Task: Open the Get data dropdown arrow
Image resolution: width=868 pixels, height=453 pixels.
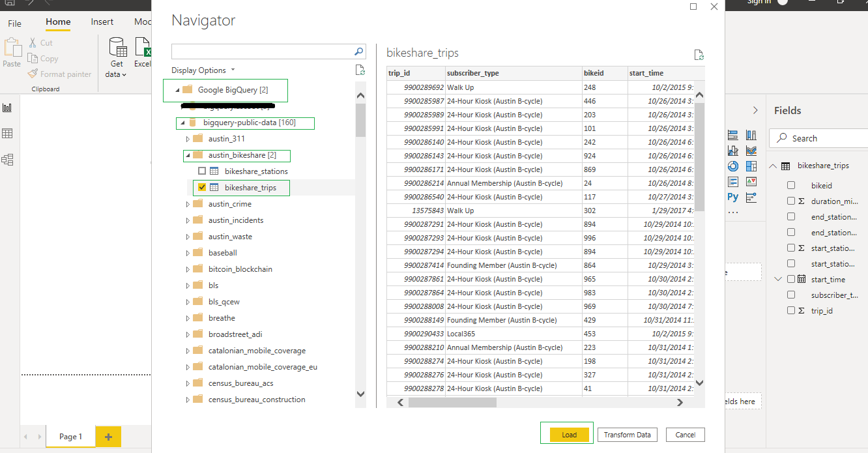Action: coord(124,75)
